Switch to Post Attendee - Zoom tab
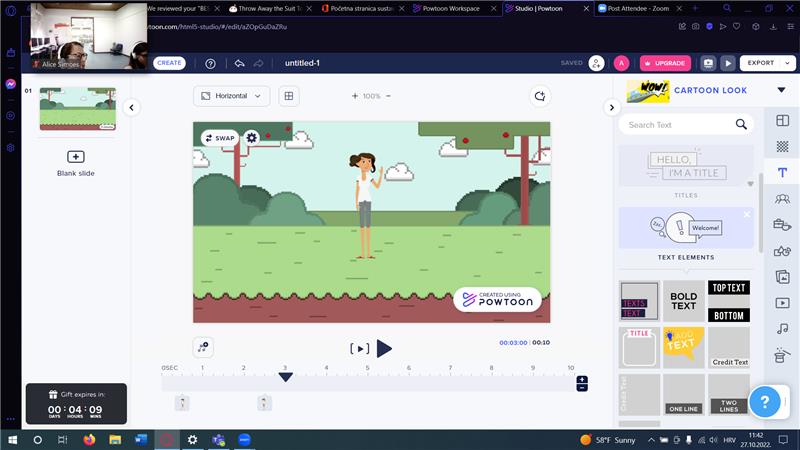This screenshot has height=450, width=800. [639, 8]
